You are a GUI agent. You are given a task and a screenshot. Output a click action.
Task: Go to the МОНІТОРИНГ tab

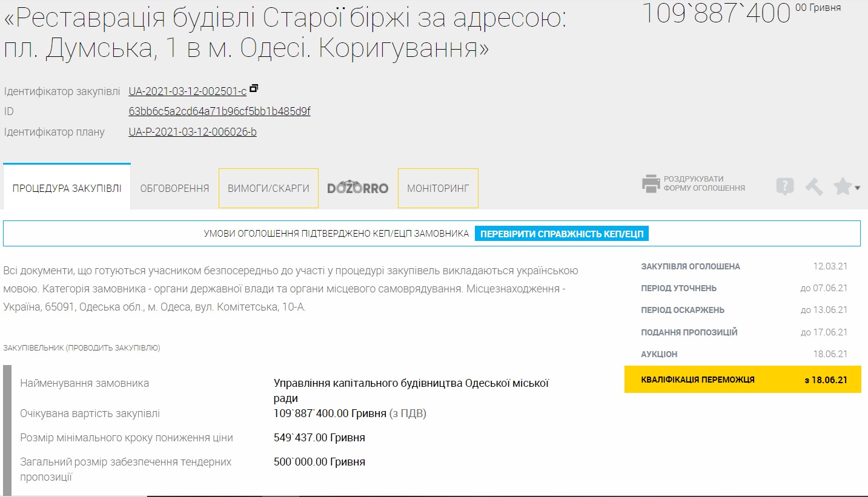tap(438, 188)
